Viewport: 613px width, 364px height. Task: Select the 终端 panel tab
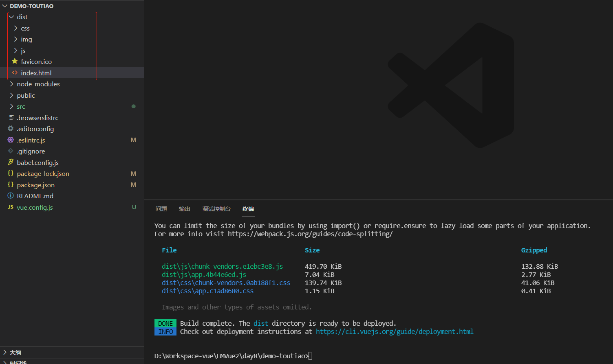pyautogui.click(x=248, y=209)
